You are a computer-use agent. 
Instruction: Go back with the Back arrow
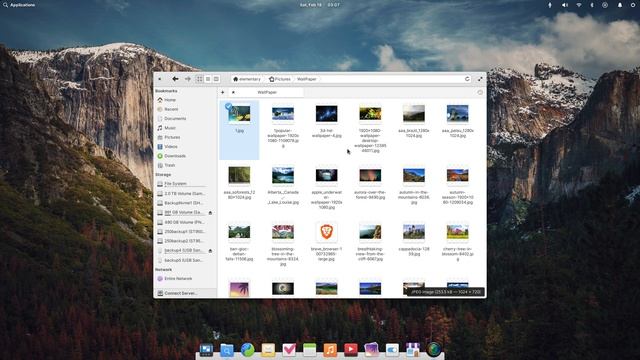point(175,79)
